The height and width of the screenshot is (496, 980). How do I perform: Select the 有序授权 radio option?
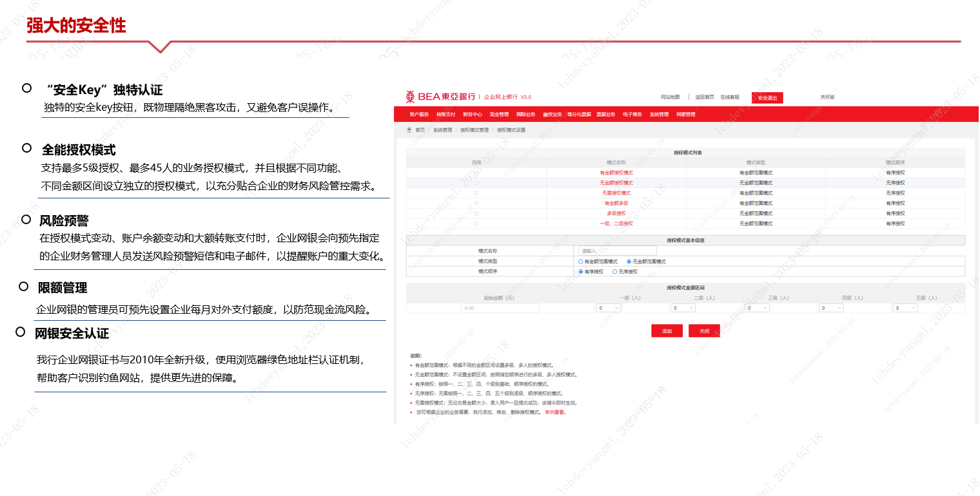(x=581, y=272)
